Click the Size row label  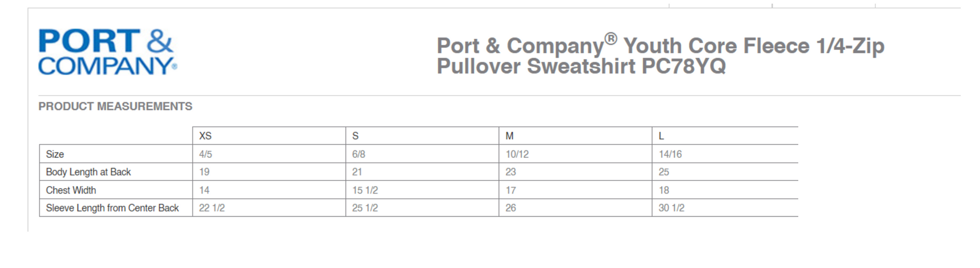(x=55, y=154)
